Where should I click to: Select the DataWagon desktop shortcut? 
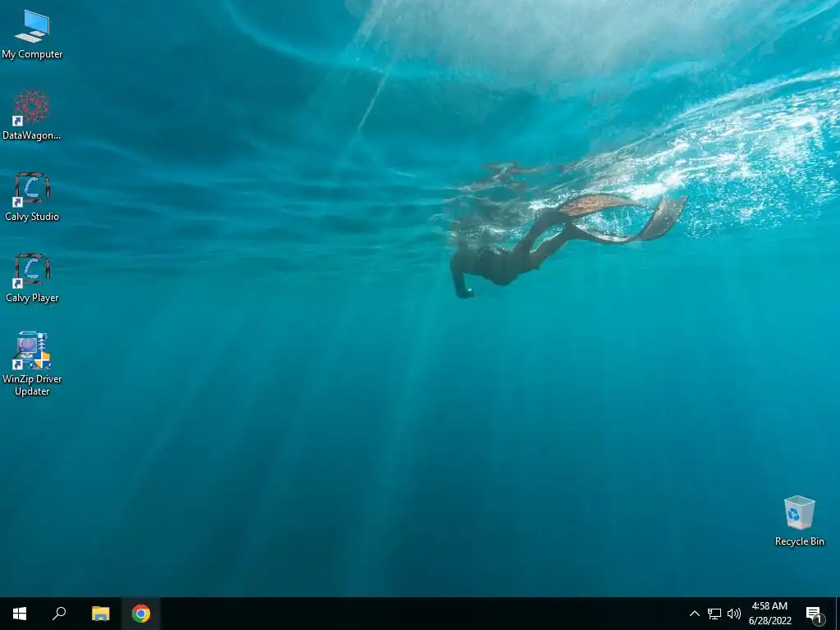point(32,115)
